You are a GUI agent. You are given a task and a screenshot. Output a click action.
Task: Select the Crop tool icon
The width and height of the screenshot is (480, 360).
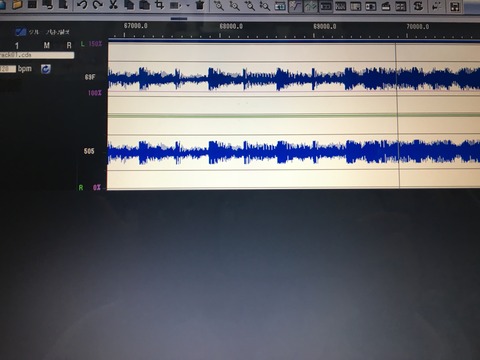coord(160,5)
